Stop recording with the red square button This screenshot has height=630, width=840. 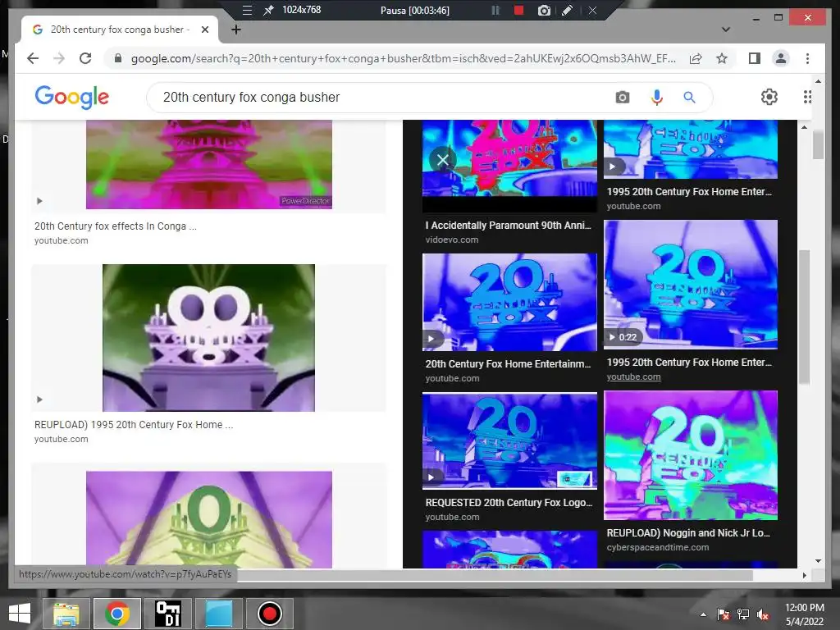(x=518, y=10)
